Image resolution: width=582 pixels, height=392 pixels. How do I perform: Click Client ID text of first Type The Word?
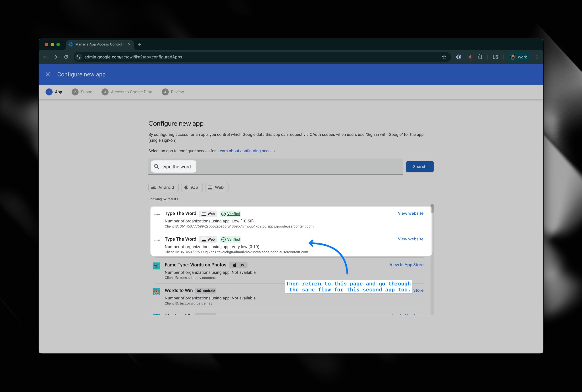coord(239,226)
